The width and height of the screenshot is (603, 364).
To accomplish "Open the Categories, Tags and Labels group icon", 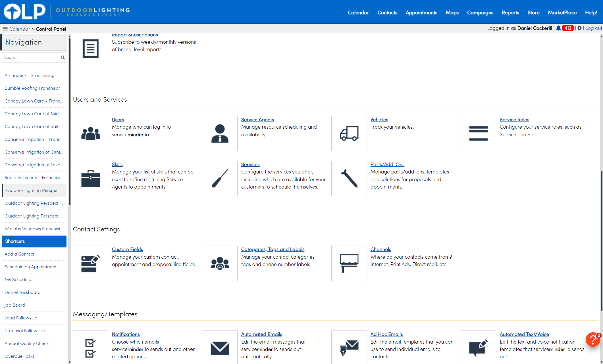I will 220,263.
